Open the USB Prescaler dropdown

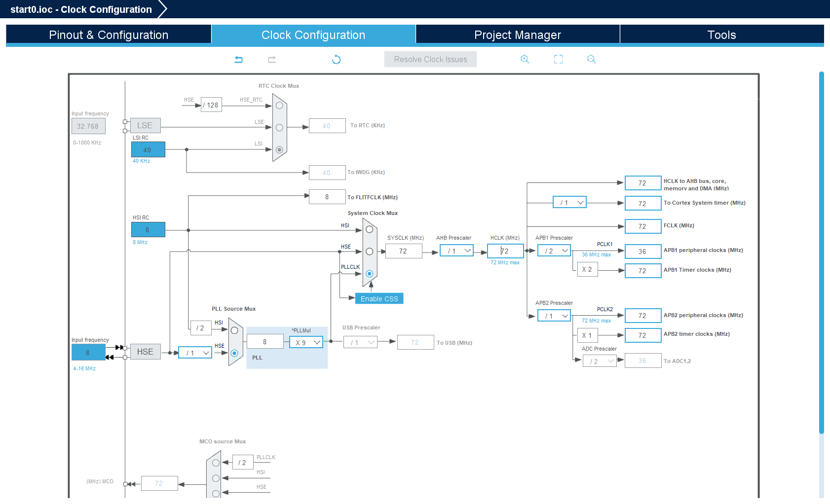coord(360,342)
